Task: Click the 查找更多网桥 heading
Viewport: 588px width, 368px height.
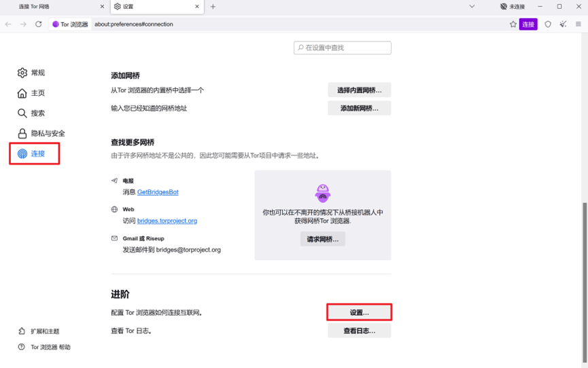Action: coord(133,143)
